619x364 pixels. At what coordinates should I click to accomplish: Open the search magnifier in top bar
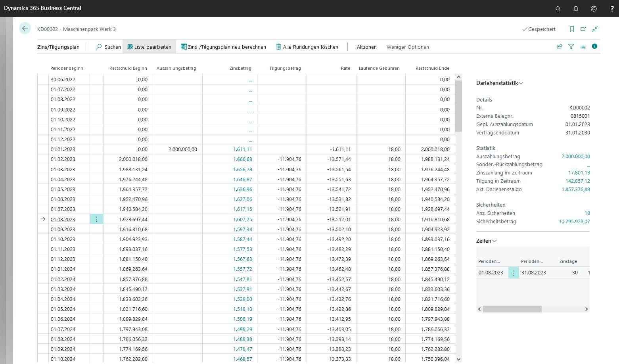[558, 8]
